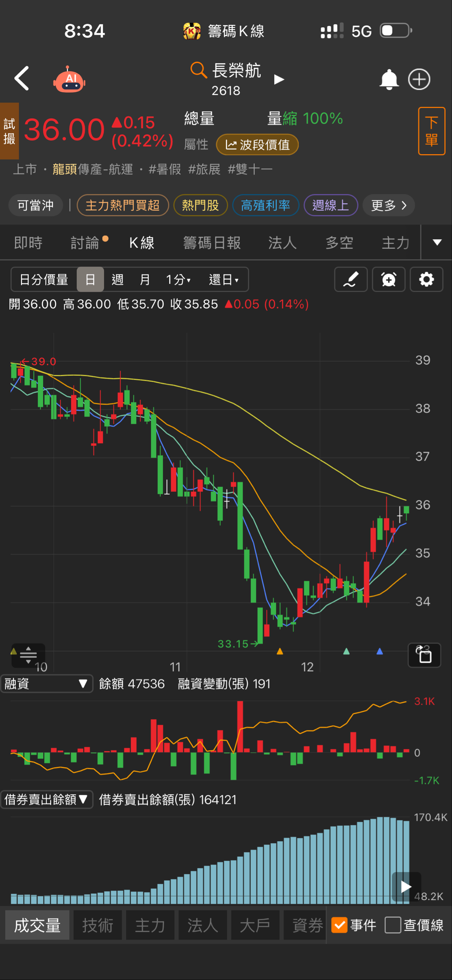Enable the 查價線 checkbox
Viewport: 452px width, 980px height.
coord(393,925)
